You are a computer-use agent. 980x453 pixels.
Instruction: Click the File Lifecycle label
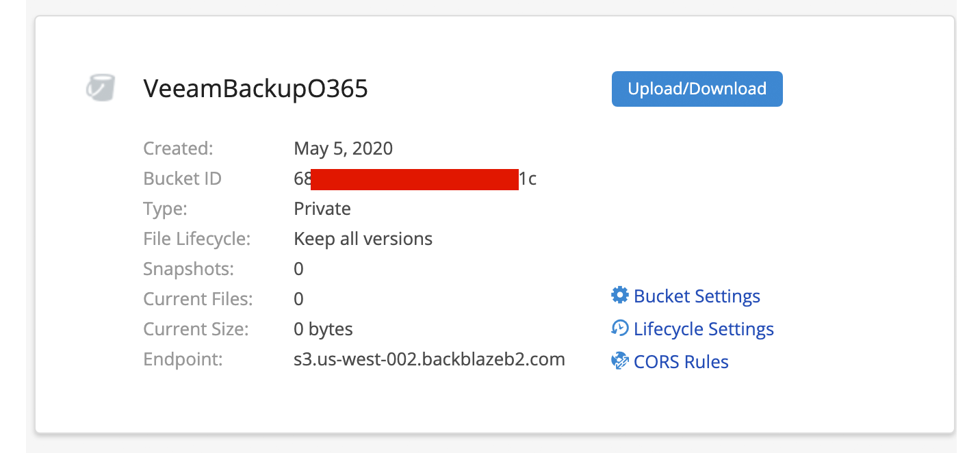(197, 239)
